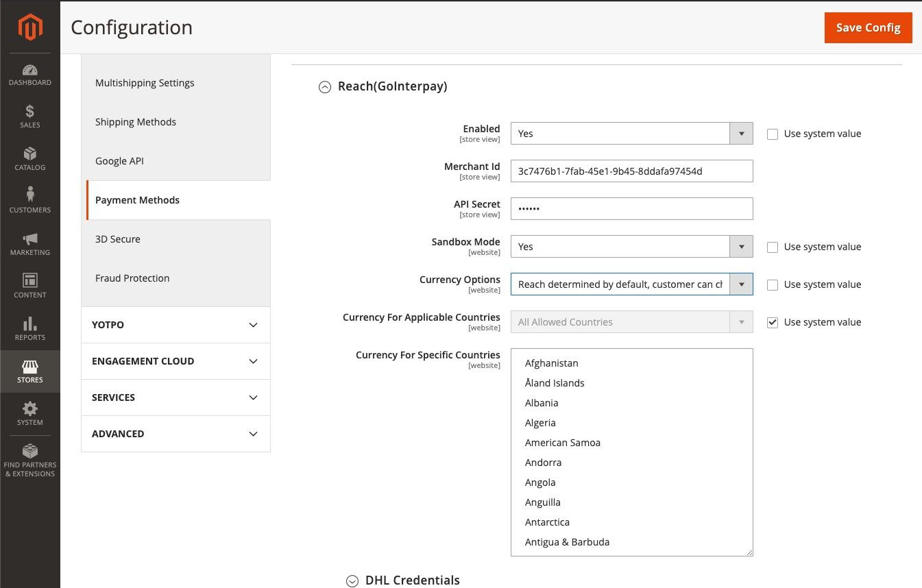Open the Sandbox Mode dropdown
Image resolution: width=922 pixels, height=588 pixels.
631,247
